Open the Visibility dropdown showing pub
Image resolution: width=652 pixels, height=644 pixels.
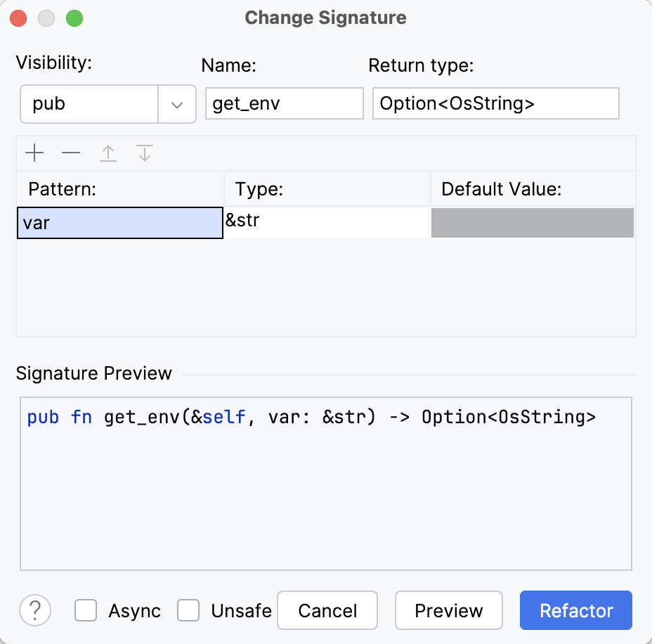click(x=91, y=103)
